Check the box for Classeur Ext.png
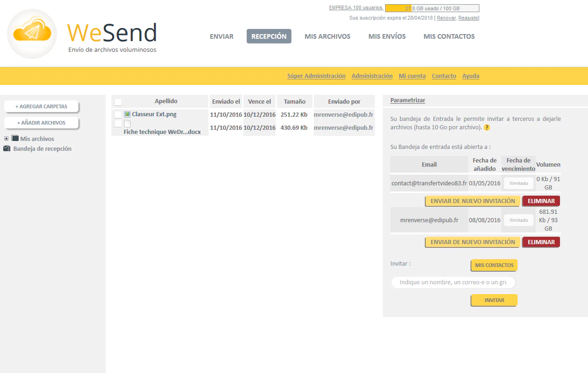 point(118,114)
